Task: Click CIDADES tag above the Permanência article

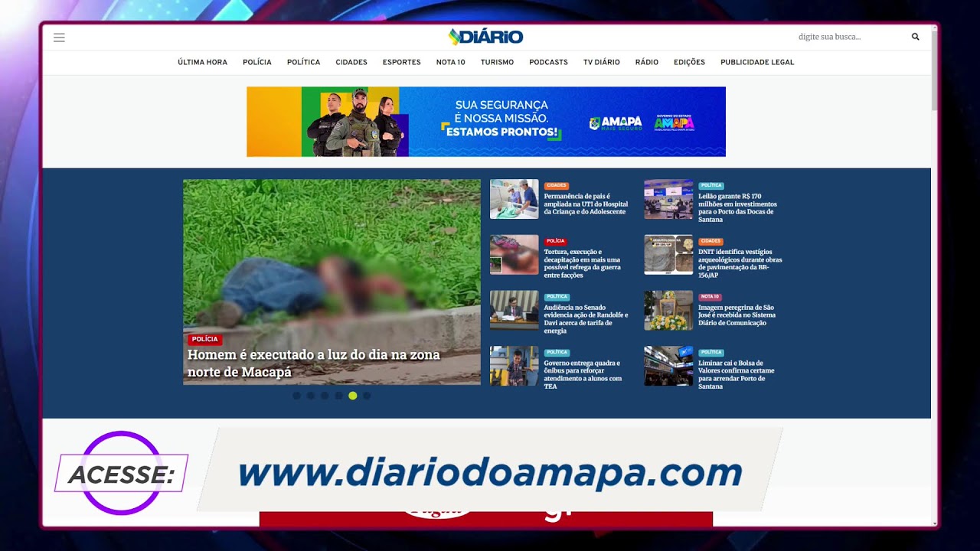Action: (557, 186)
